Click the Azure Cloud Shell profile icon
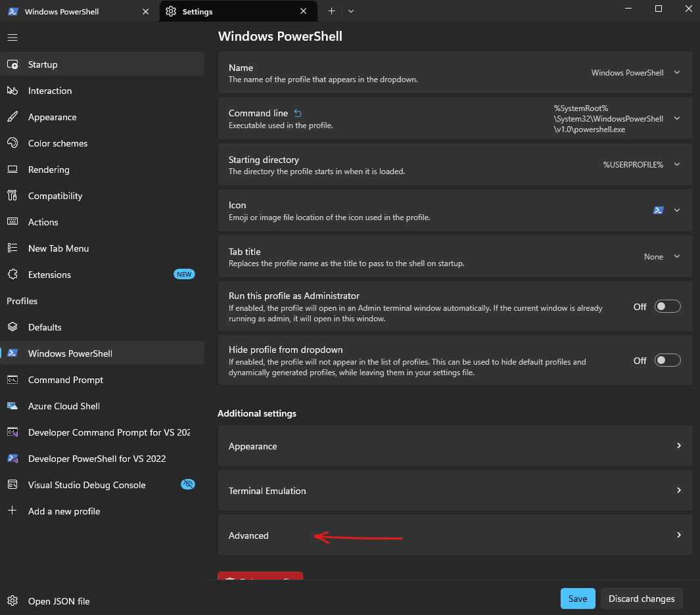700x615 pixels. point(12,405)
